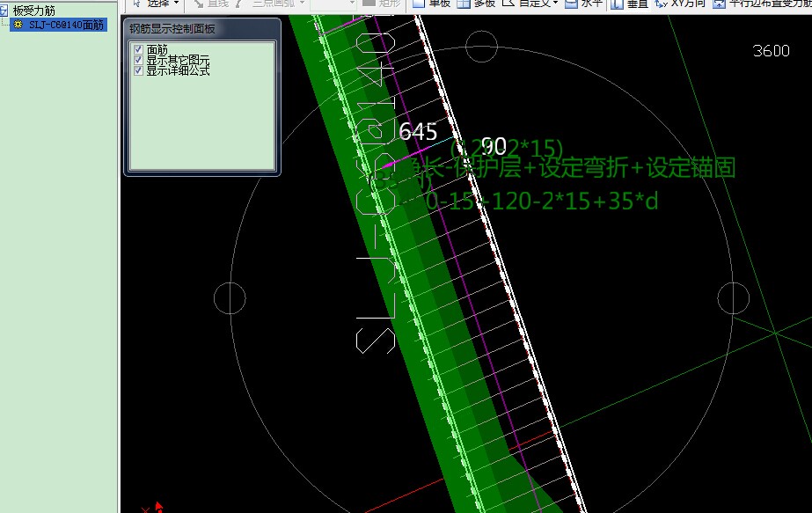Disable the 显示详细公式 checkbox
Image resolution: width=812 pixels, height=513 pixels.
click(138, 70)
